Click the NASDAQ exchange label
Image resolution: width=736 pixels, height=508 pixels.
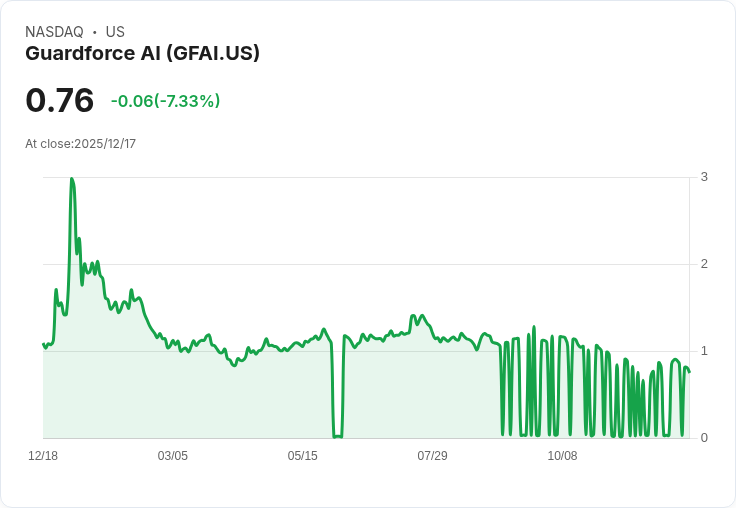pos(54,32)
